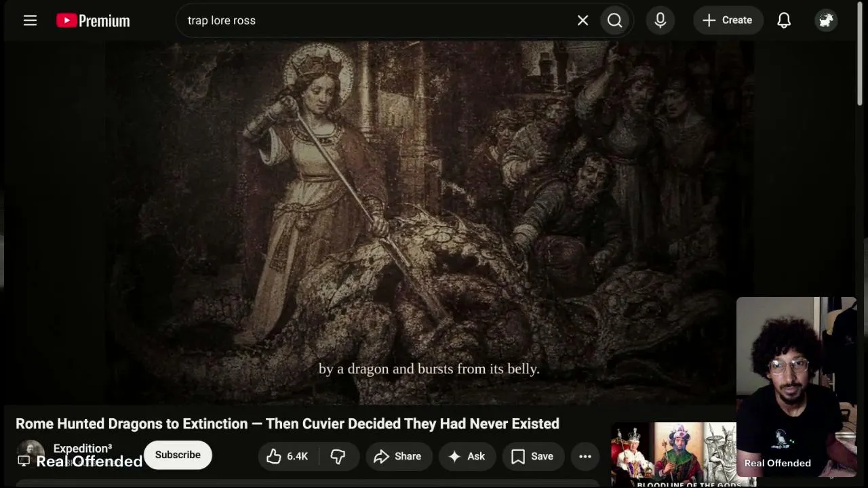Click the video player frame
Viewport: 868px width, 488px height.
point(429,222)
